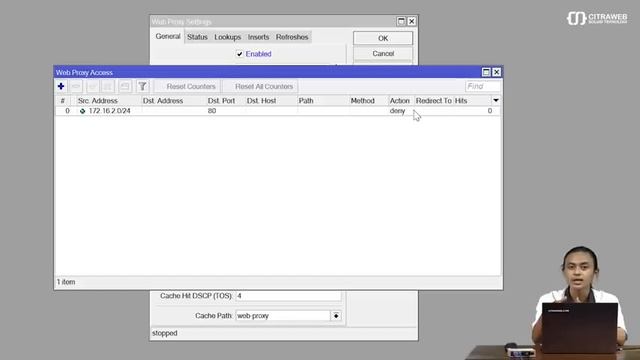Focus the Find search field

[483, 87]
